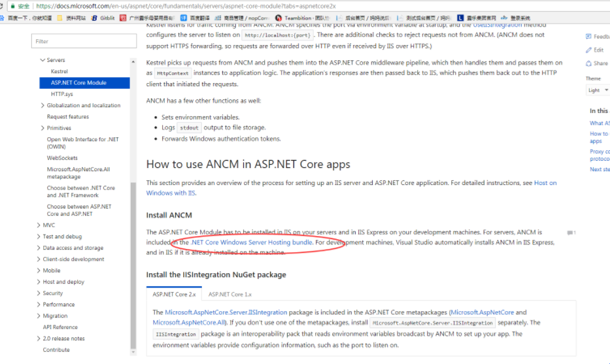
Task: Open Request features in sidebar
Action: 68,117
